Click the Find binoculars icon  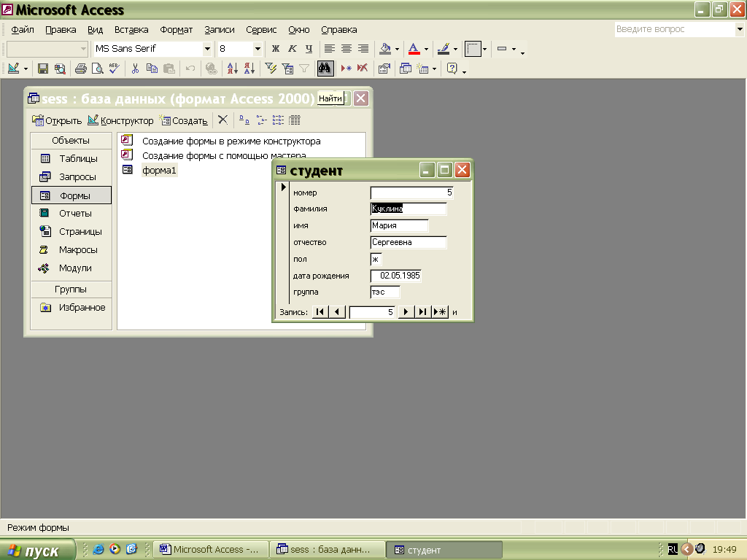coord(325,69)
